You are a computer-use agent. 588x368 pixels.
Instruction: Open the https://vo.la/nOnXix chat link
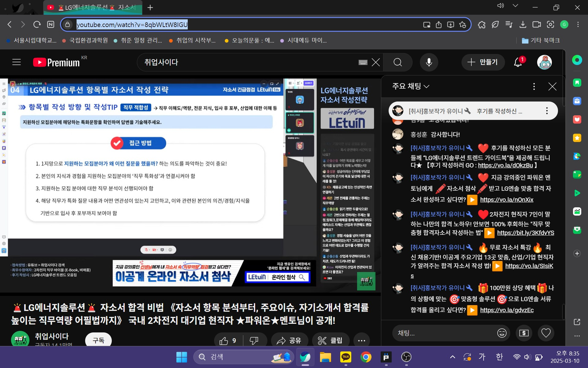point(507,200)
